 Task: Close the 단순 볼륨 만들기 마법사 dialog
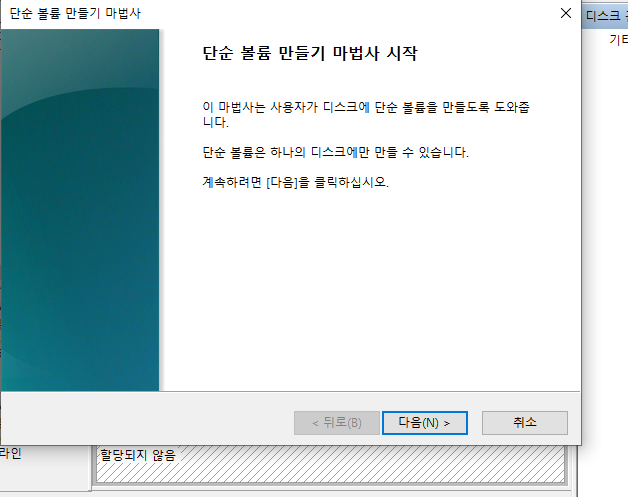[x=566, y=13]
